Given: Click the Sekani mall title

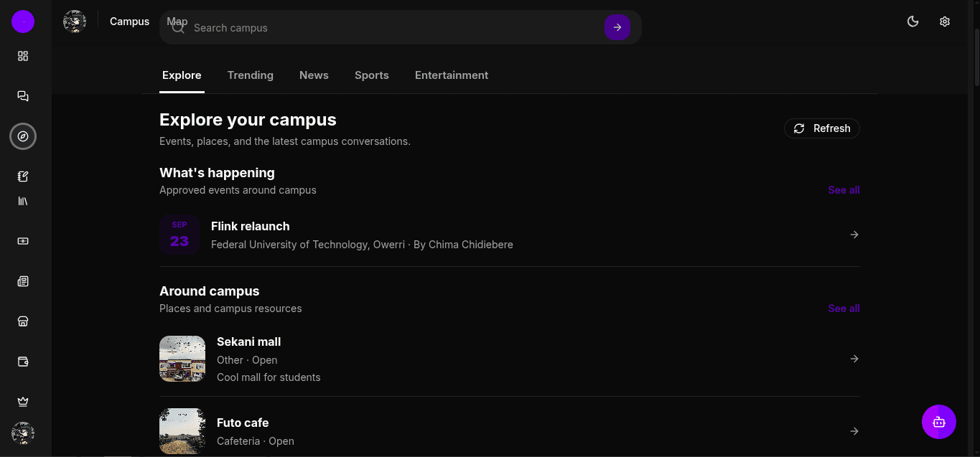Looking at the screenshot, I should point(249,341).
